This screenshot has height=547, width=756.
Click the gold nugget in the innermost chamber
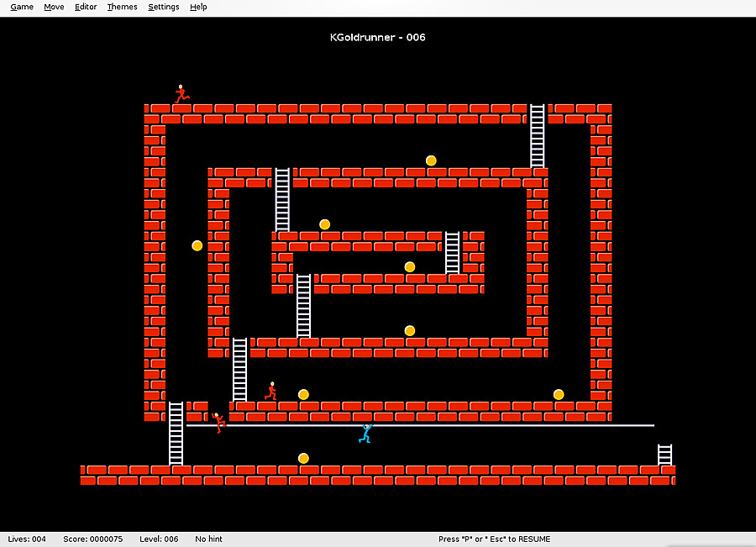point(410,266)
